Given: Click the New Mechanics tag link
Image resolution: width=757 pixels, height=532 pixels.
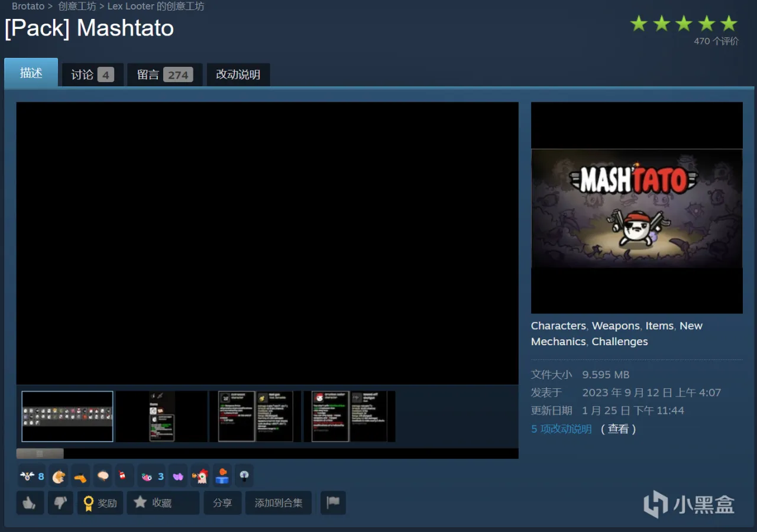Looking at the screenshot, I should pyautogui.click(x=617, y=333).
